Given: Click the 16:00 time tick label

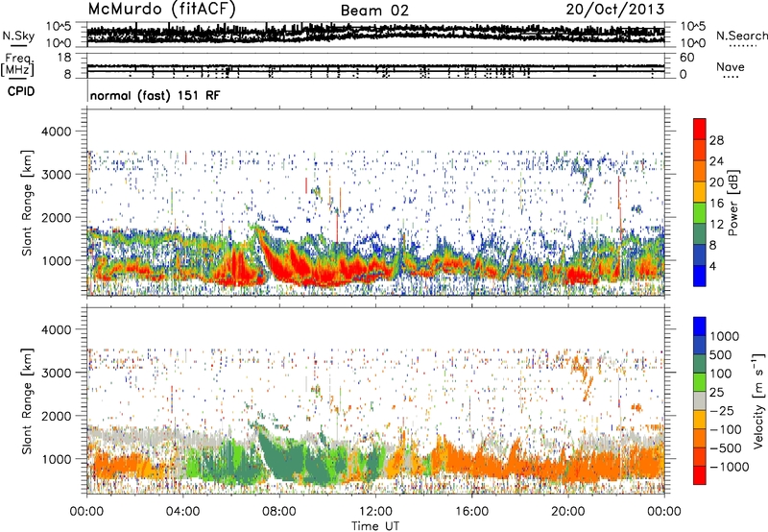Looking at the screenshot, I should [471, 512].
